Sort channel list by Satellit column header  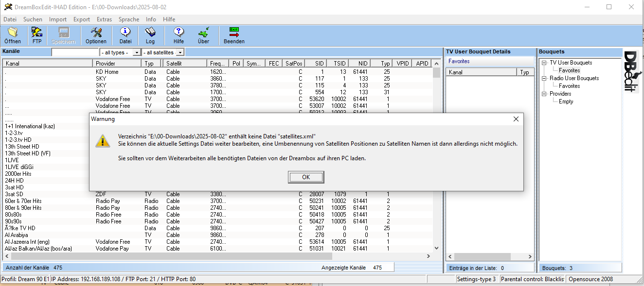(x=185, y=64)
